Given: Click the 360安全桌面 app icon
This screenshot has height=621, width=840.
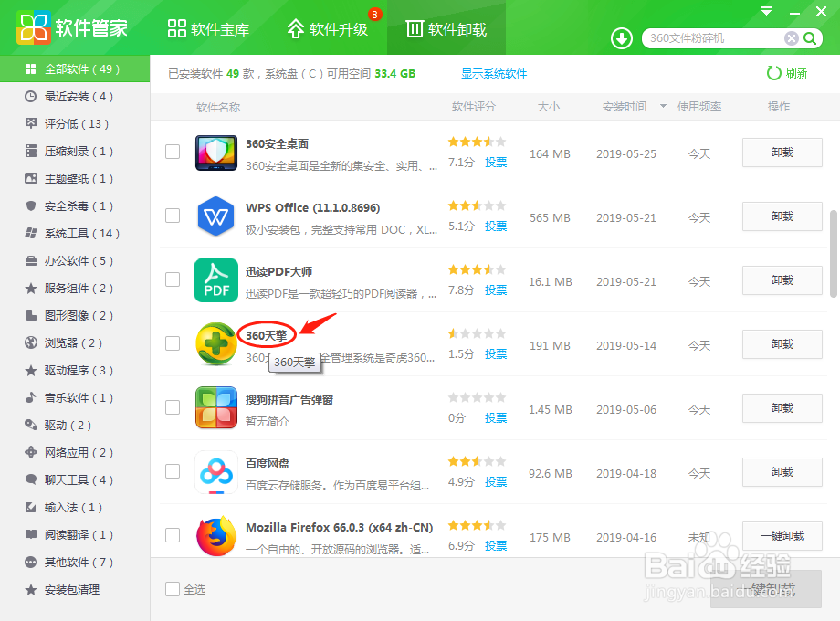Looking at the screenshot, I should point(215,153).
